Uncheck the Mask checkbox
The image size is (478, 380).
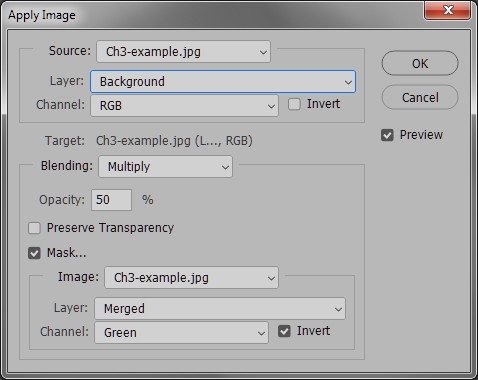pos(34,253)
